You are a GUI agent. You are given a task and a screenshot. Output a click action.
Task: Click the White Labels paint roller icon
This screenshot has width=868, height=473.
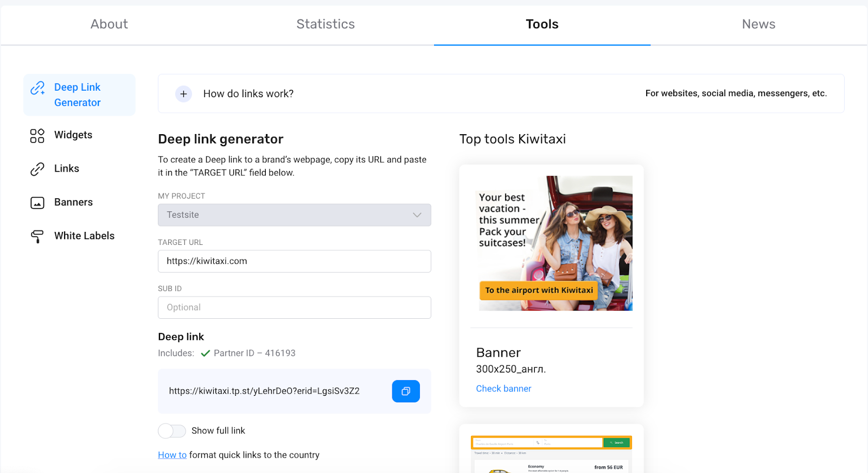(37, 237)
